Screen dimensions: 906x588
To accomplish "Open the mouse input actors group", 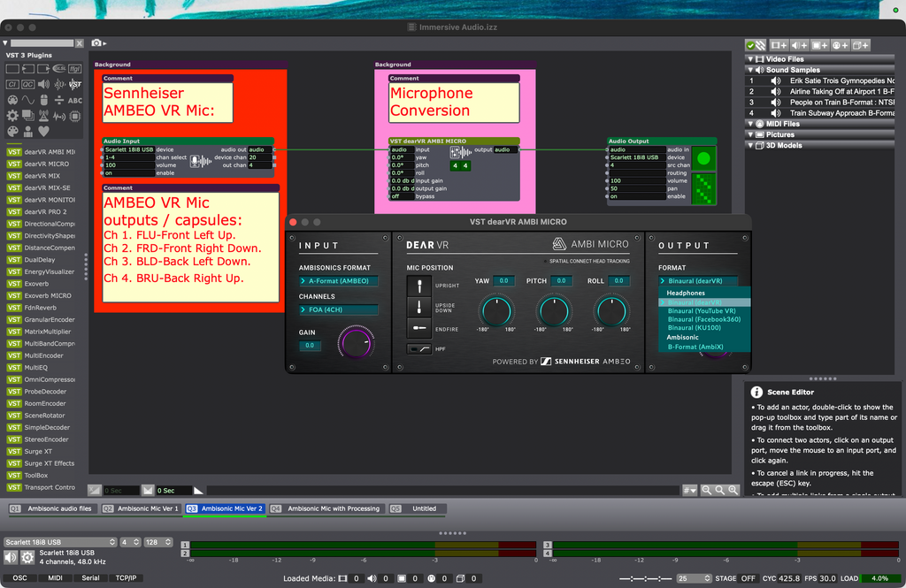I will (x=43, y=100).
